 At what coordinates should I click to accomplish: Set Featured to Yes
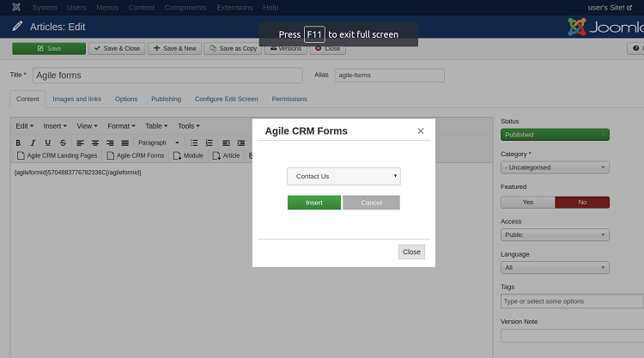tap(528, 203)
